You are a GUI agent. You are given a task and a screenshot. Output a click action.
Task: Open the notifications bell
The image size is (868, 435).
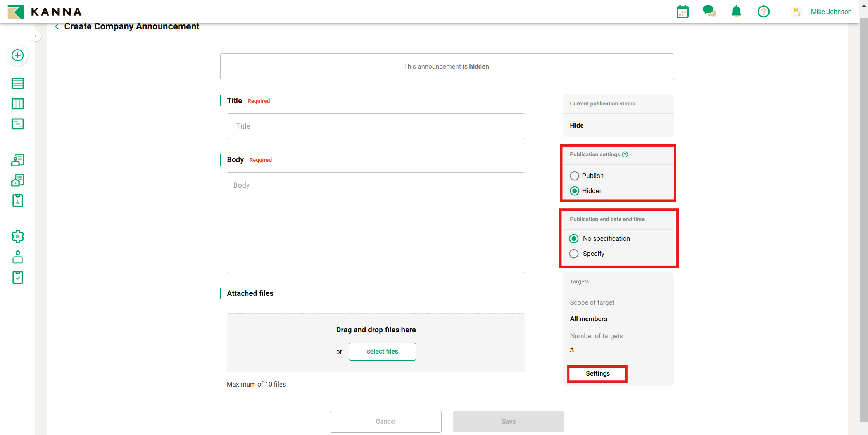click(x=736, y=12)
